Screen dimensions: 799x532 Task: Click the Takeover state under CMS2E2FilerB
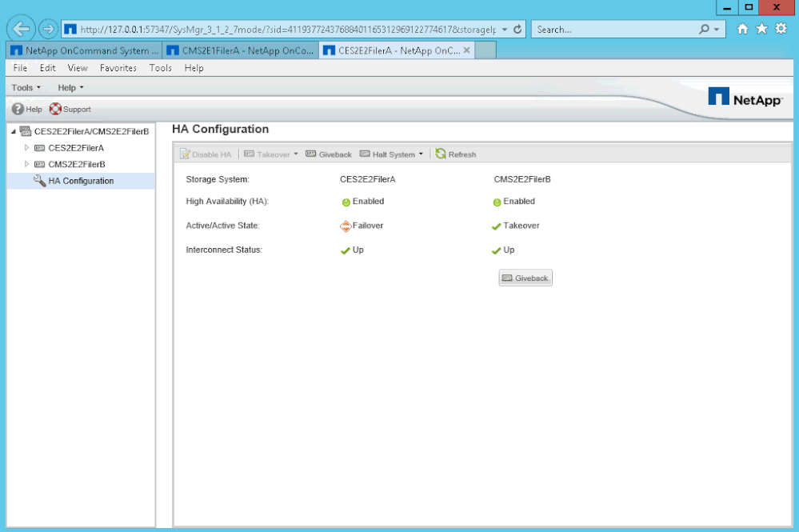tap(515, 226)
